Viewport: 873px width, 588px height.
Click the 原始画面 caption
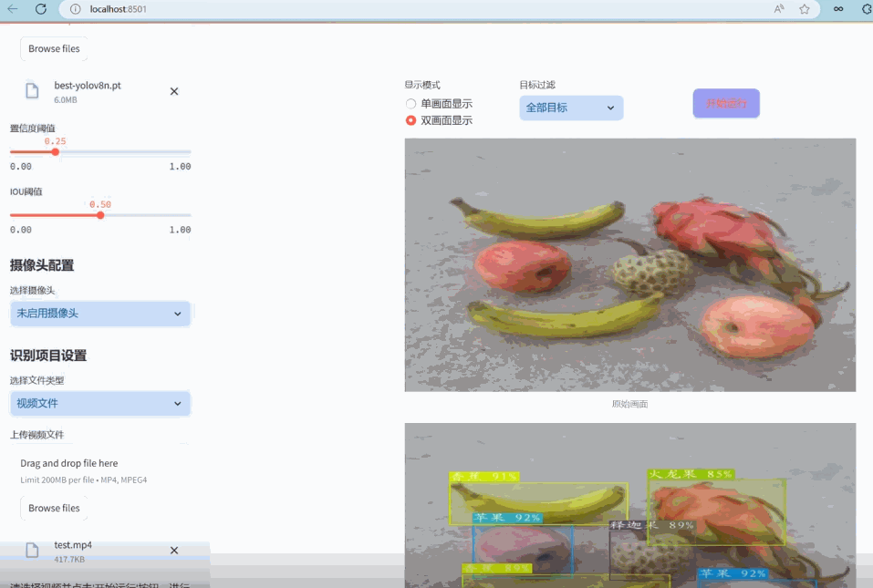point(629,405)
